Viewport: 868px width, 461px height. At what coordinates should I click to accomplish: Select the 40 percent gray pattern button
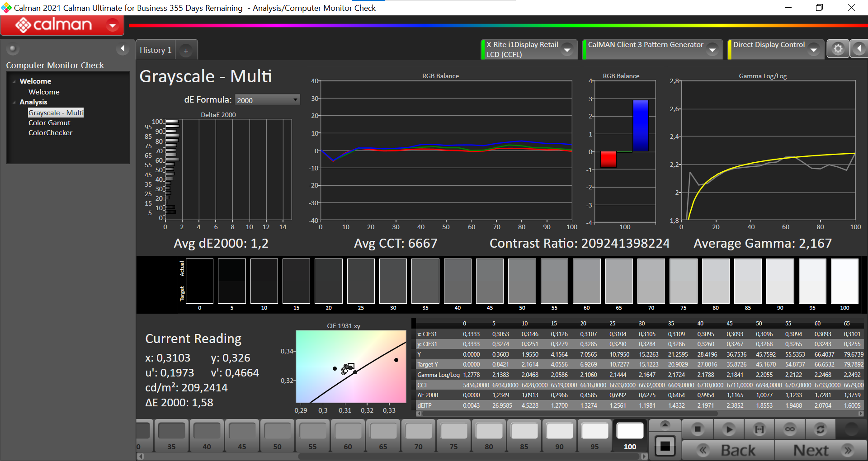[207, 436]
